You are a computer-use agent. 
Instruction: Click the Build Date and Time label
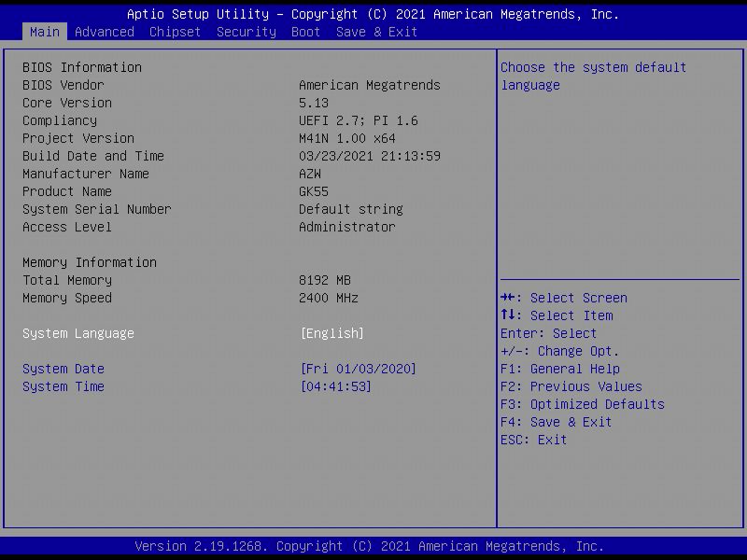(x=93, y=156)
